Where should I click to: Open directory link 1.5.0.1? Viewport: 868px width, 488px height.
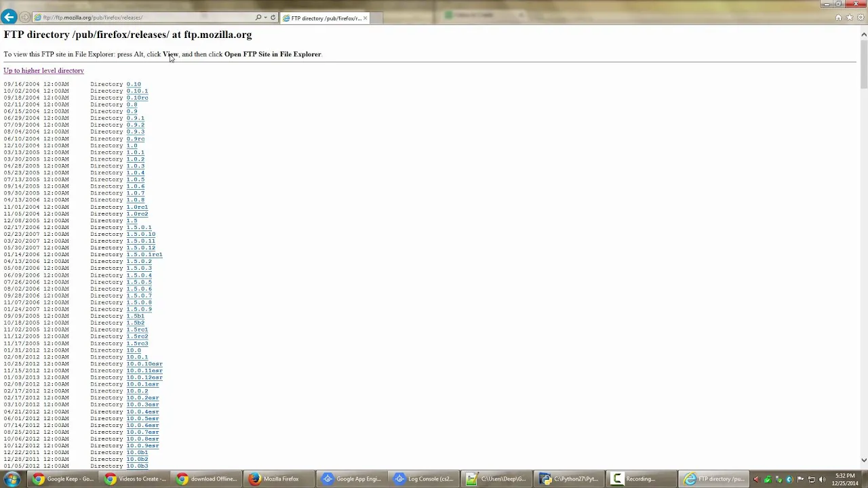[x=139, y=227]
